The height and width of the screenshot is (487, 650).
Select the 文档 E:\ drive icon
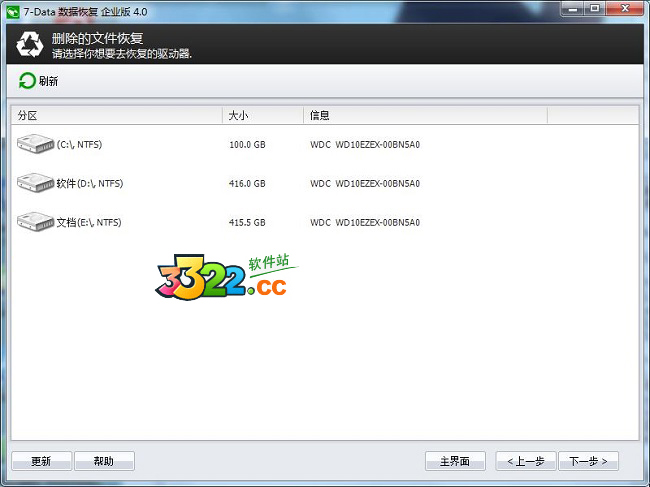pyautogui.click(x=36, y=222)
